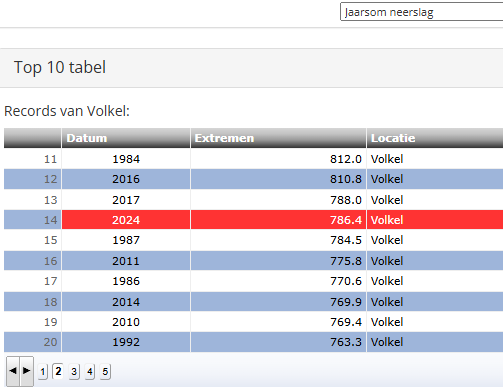Image resolution: width=503 pixels, height=387 pixels.
Task: Sort by the Datum column header
Action: tap(126, 138)
